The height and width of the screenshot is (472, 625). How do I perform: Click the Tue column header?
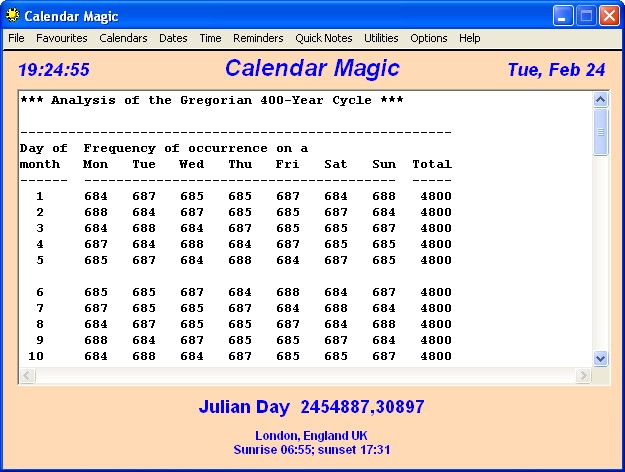pos(144,164)
